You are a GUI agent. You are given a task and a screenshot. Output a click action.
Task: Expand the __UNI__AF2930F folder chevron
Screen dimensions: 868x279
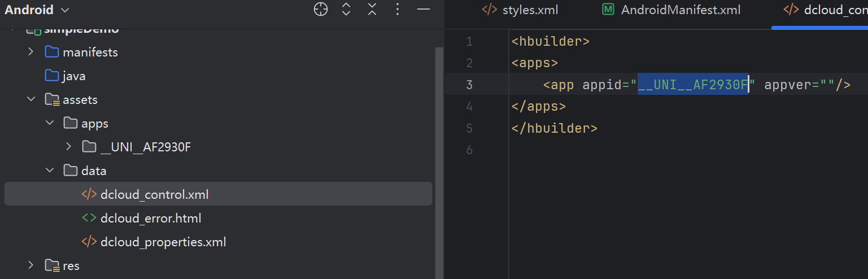click(x=69, y=147)
